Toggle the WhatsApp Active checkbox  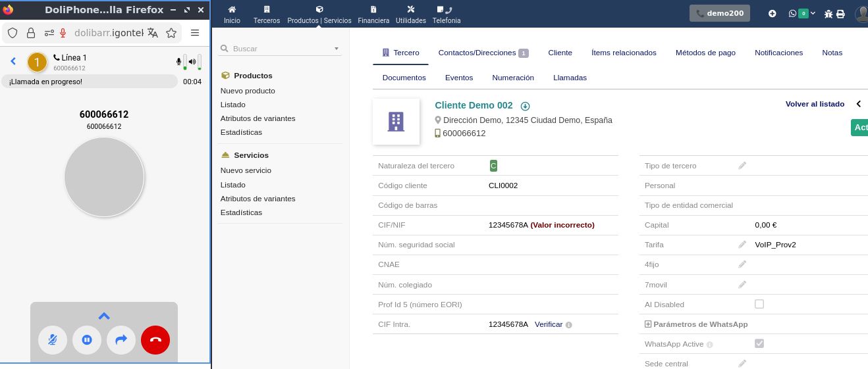[759, 343]
